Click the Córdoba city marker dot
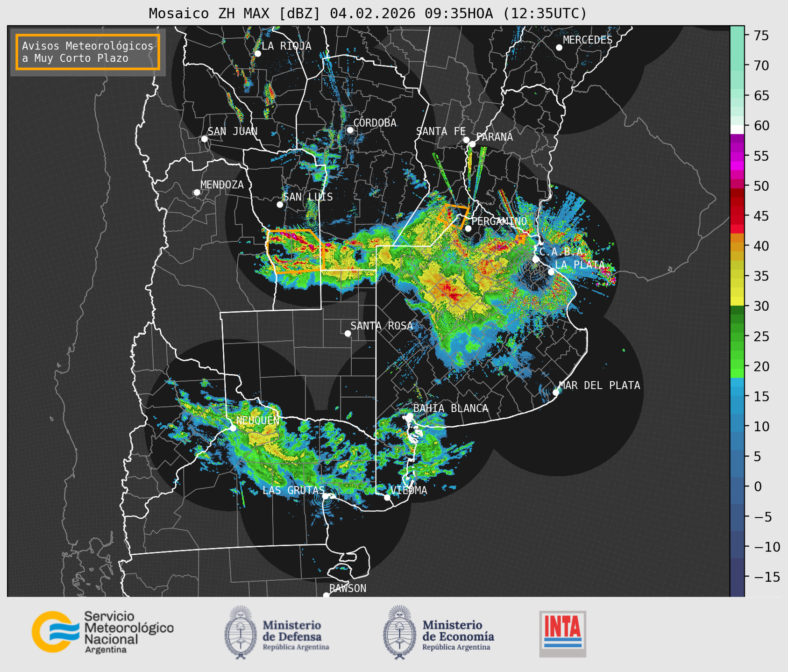This screenshot has width=788, height=672. click(350, 130)
